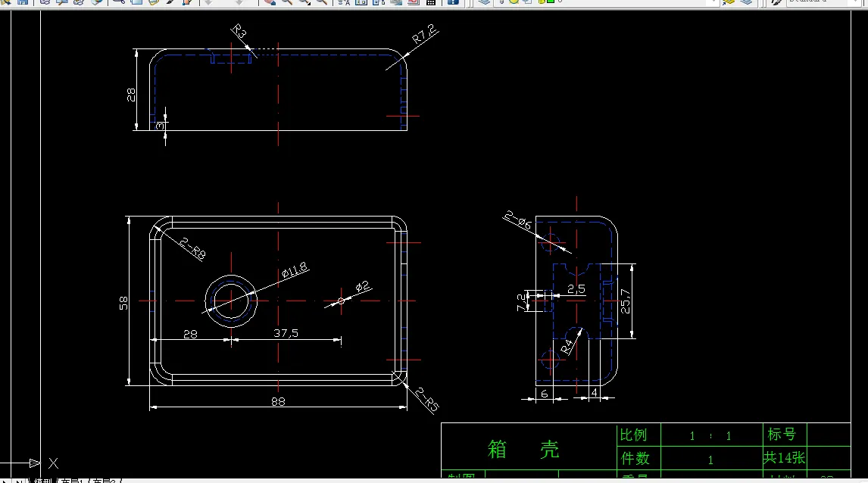Click Make Object's Layer Current icon
The image size is (868, 483).
pyautogui.click(x=729, y=2)
